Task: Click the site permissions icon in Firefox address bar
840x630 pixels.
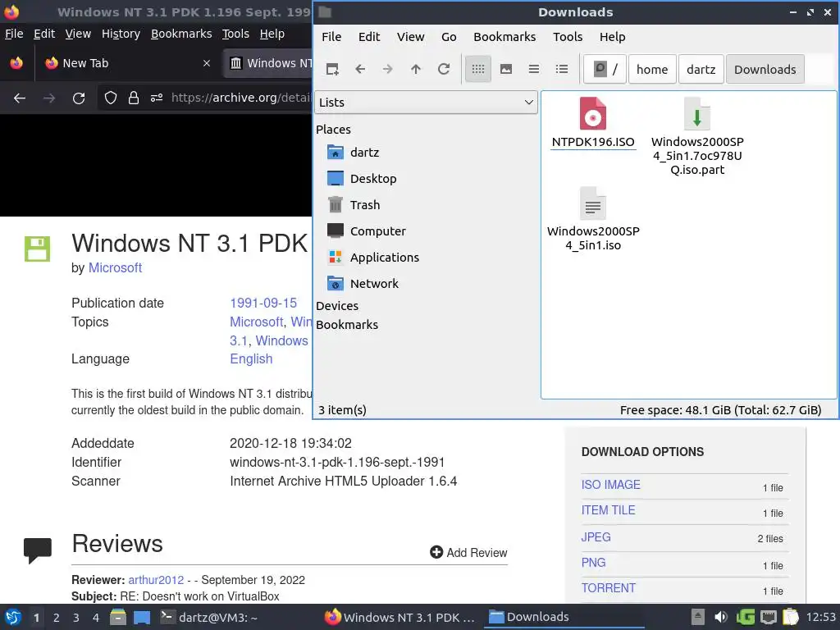Action: [157, 98]
